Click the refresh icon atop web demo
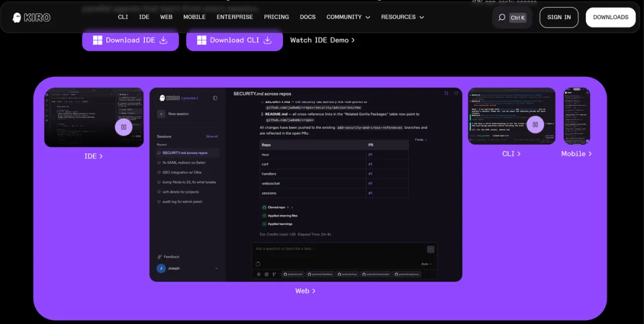This screenshot has height=324, width=644. pos(456,93)
